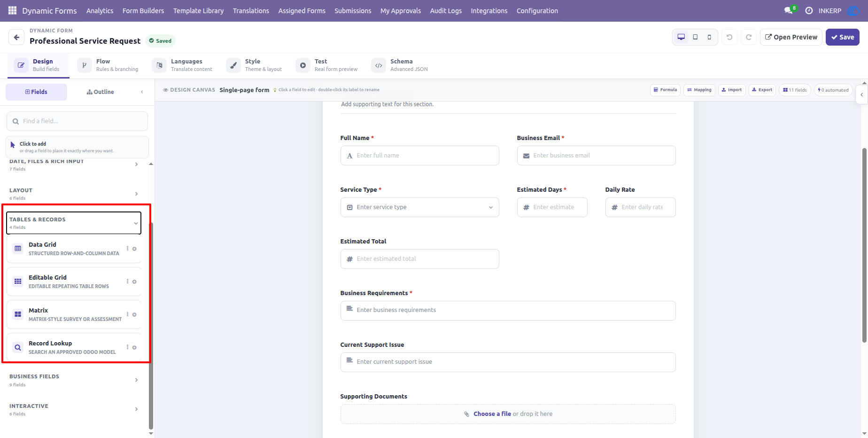868x438 pixels.
Task: Add the Record Lookup field
Action: coord(74,347)
